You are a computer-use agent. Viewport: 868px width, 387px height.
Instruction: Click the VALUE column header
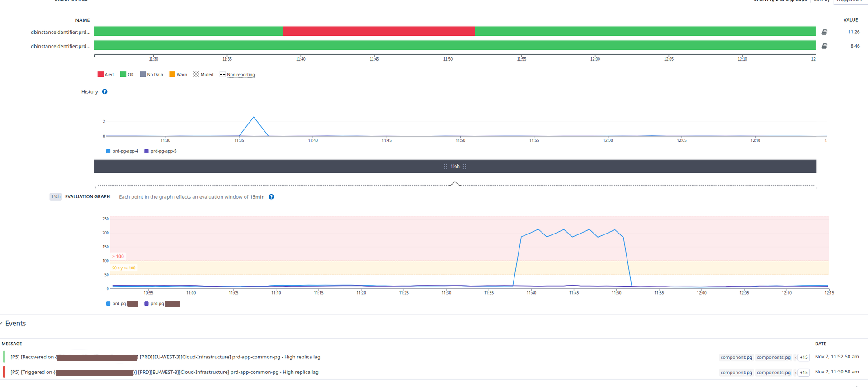(850, 20)
